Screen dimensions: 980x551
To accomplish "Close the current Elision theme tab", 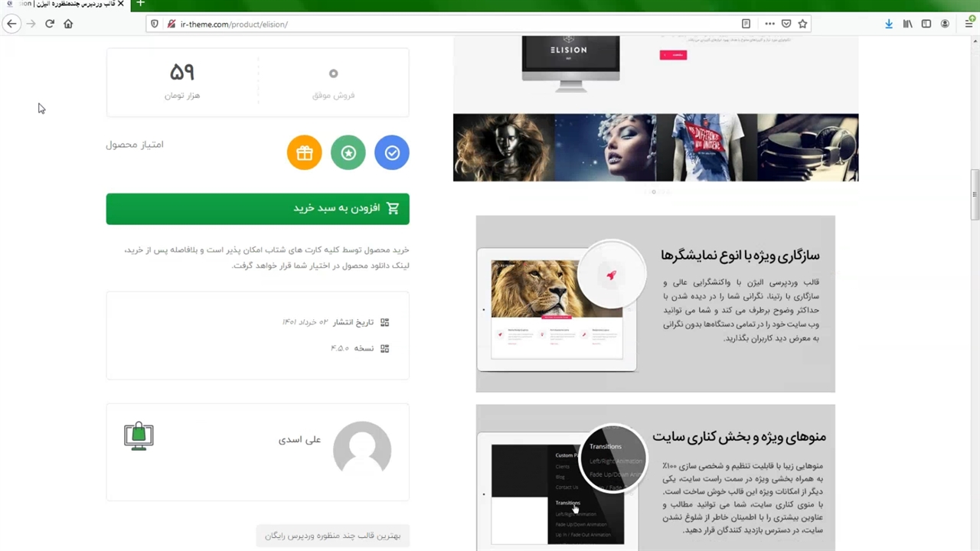I will tap(120, 4).
